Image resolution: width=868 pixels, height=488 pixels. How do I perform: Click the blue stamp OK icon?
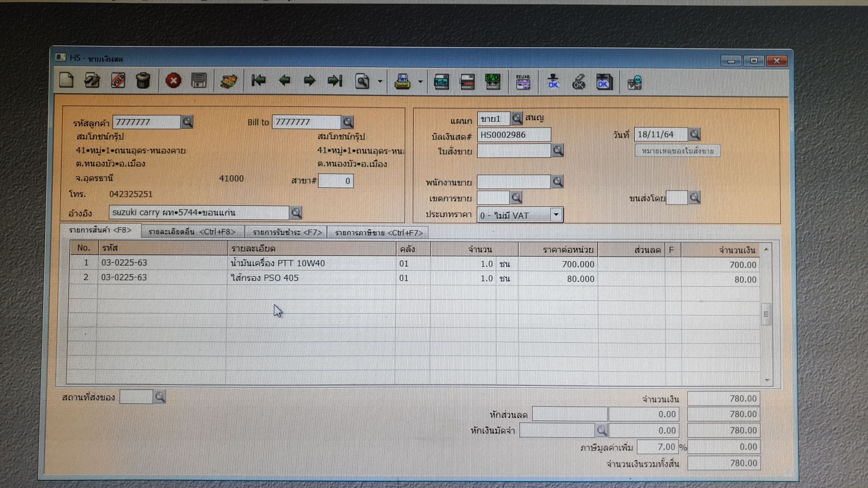(553, 82)
